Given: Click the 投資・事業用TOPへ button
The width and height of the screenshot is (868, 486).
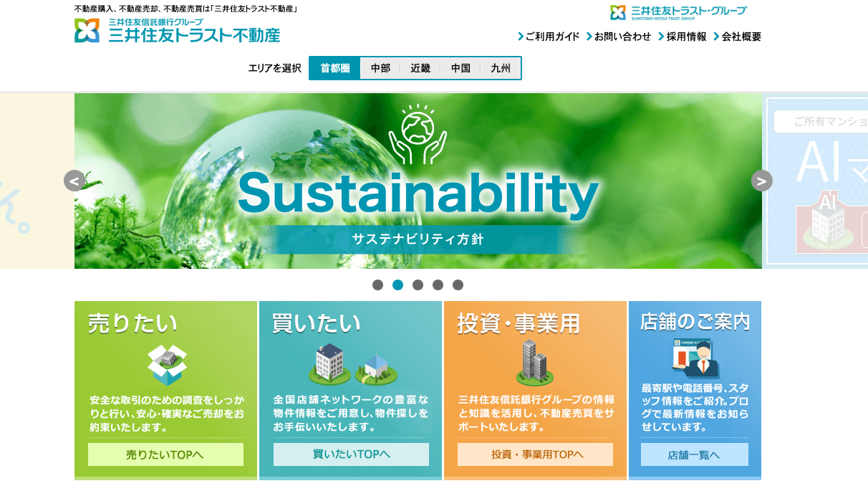Looking at the screenshot, I should [x=535, y=454].
